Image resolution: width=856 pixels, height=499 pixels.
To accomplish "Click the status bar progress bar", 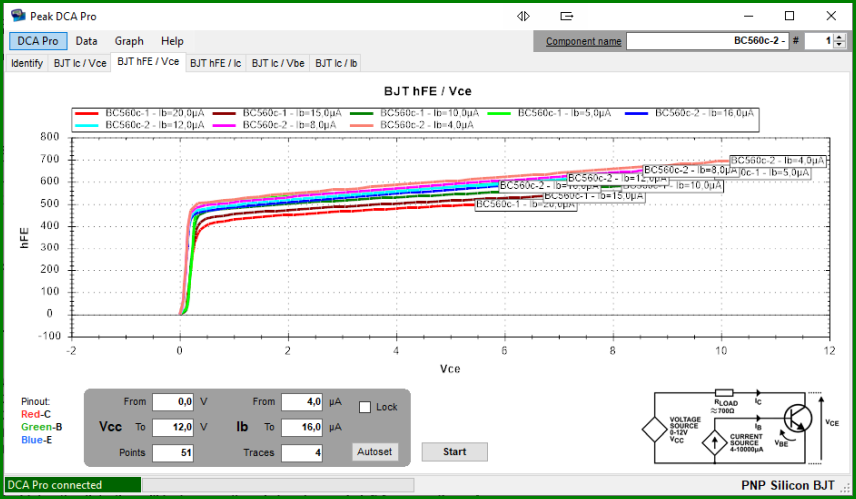I will tap(278, 485).
